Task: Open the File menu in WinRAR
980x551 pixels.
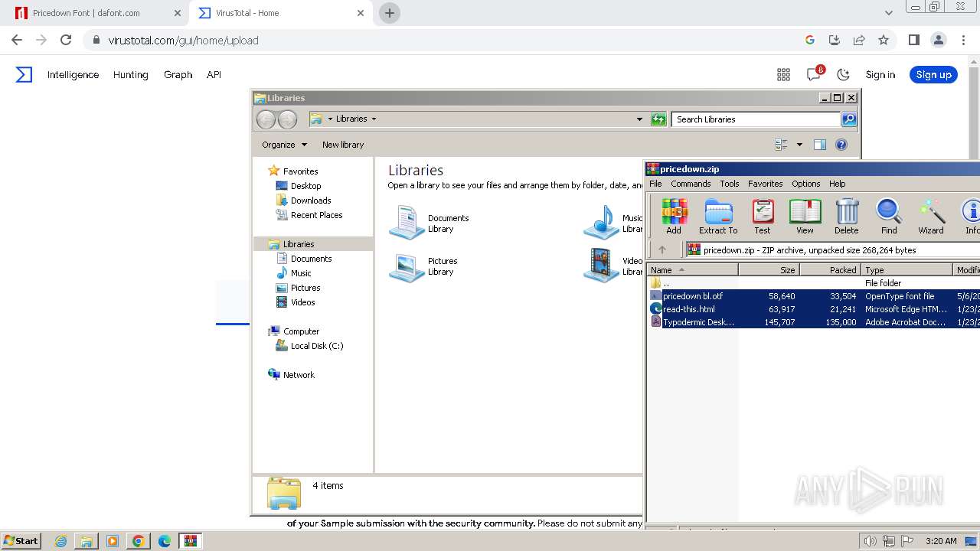Action: [655, 184]
